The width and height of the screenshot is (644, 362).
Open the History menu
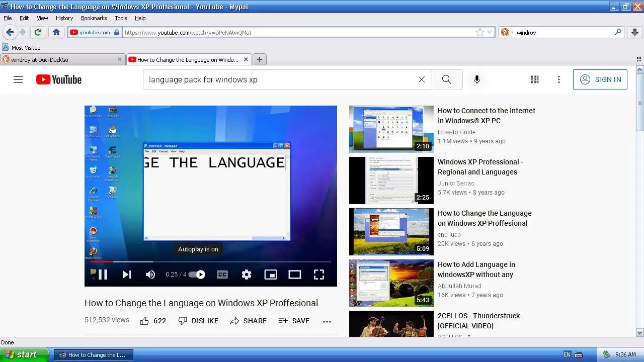(x=64, y=18)
